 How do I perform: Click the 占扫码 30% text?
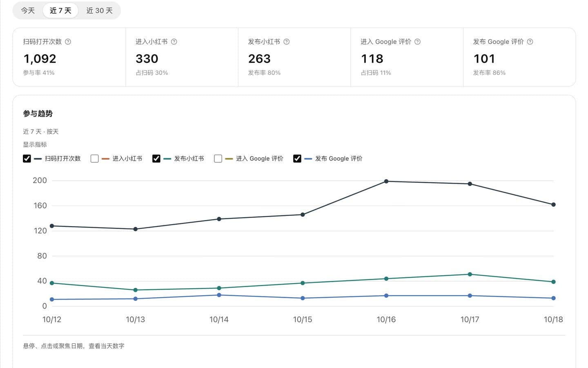[x=152, y=73]
